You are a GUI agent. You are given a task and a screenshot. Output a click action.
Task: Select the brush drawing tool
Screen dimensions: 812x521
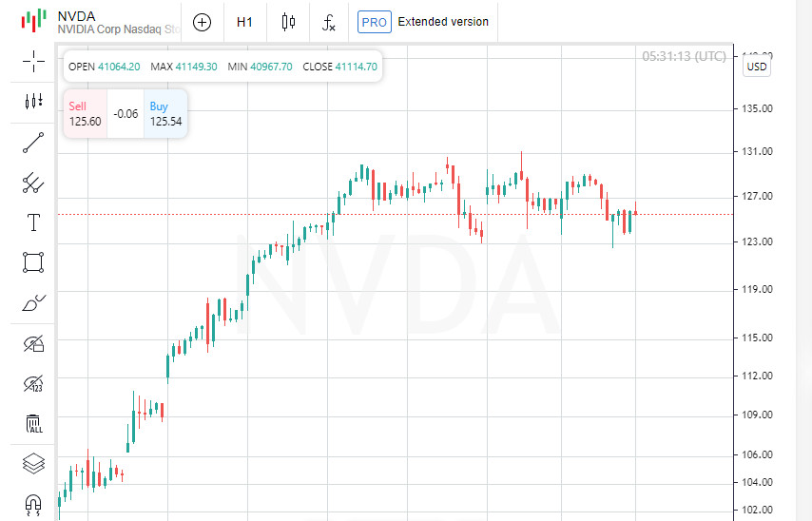33,303
